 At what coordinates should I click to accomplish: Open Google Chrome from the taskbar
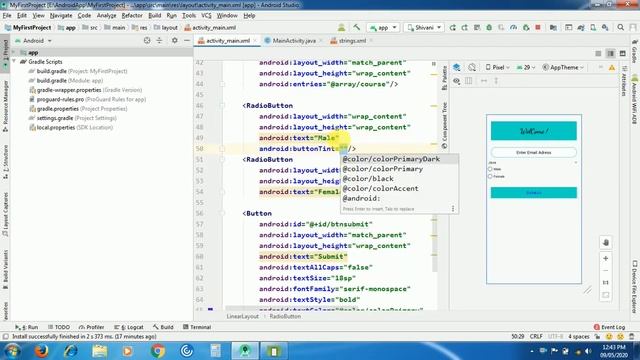pos(158,351)
